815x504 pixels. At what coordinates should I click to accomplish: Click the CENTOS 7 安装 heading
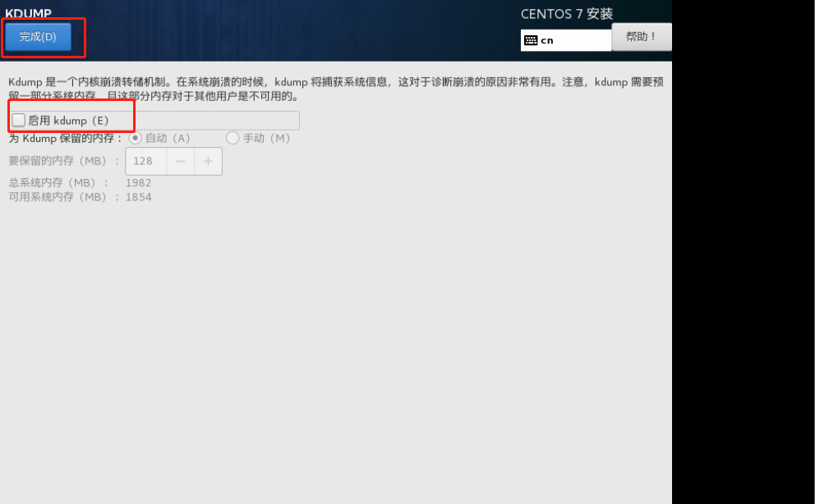tap(567, 14)
